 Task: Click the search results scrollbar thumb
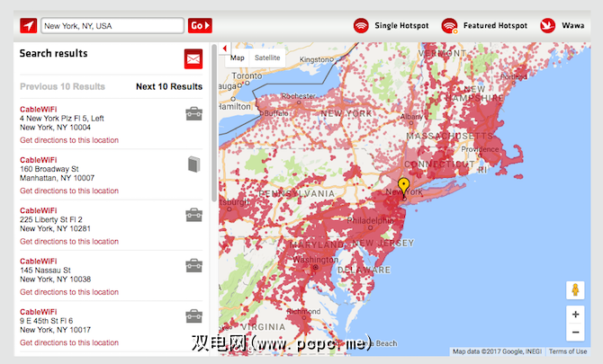214,123
